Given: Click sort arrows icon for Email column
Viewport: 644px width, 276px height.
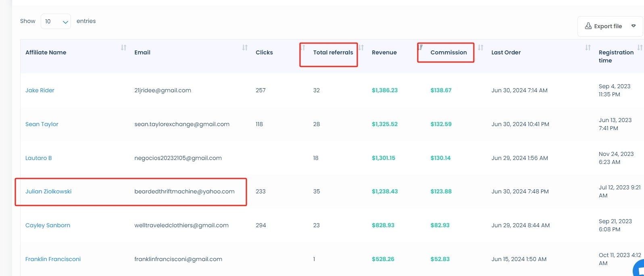Looking at the screenshot, I should point(245,48).
